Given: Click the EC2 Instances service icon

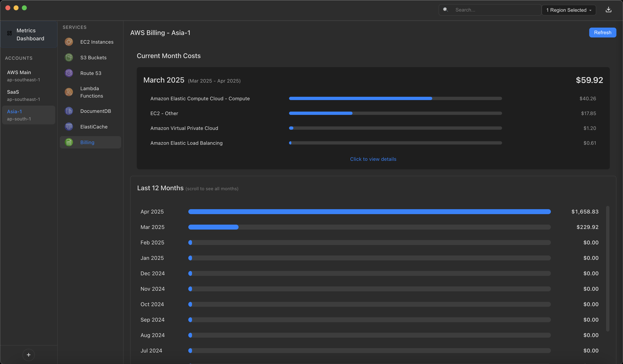Looking at the screenshot, I should (x=69, y=42).
